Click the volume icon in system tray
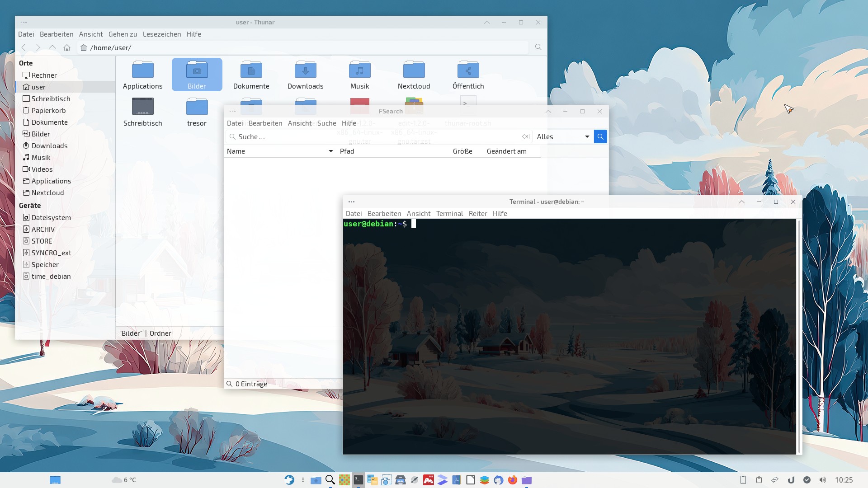The height and width of the screenshot is (488, 868). coord(822,480)
